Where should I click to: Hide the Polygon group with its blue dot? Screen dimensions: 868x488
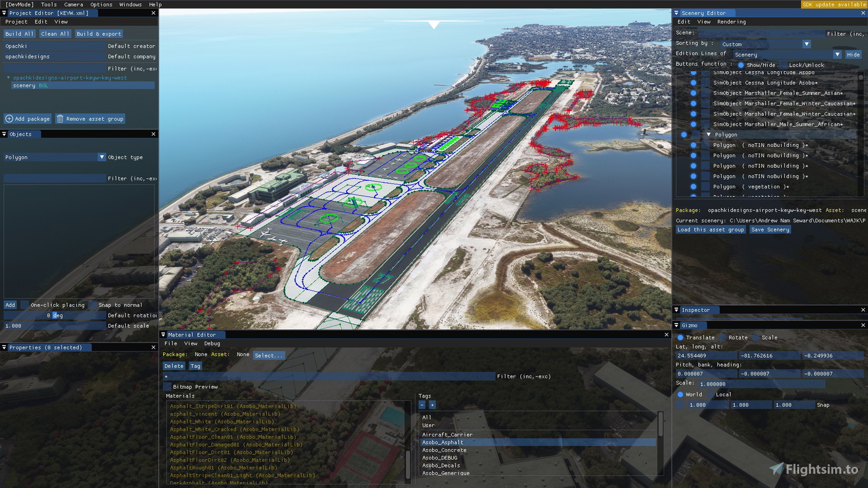[x=684, y=134]
